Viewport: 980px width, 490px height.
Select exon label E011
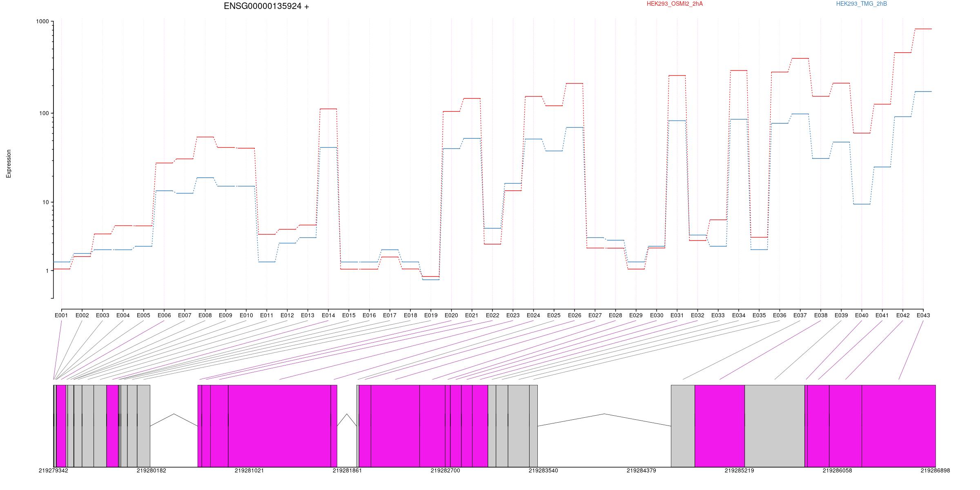267,315
